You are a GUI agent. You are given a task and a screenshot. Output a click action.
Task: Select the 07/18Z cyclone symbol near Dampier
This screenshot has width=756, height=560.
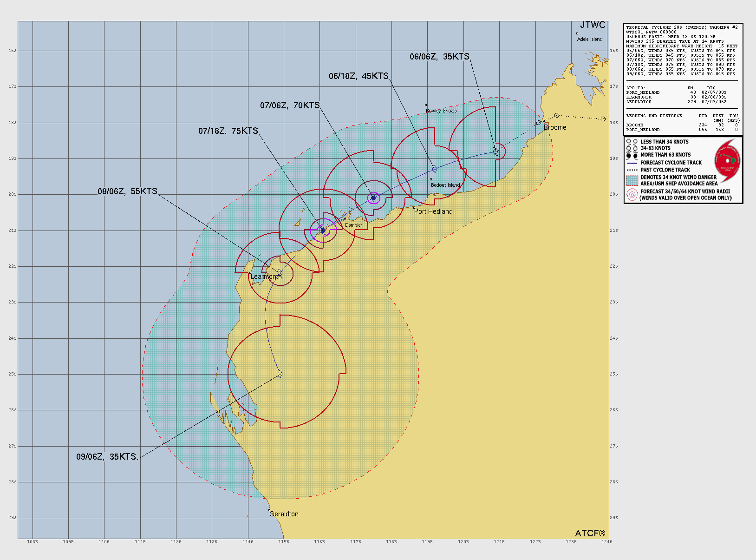pos(323,230)
